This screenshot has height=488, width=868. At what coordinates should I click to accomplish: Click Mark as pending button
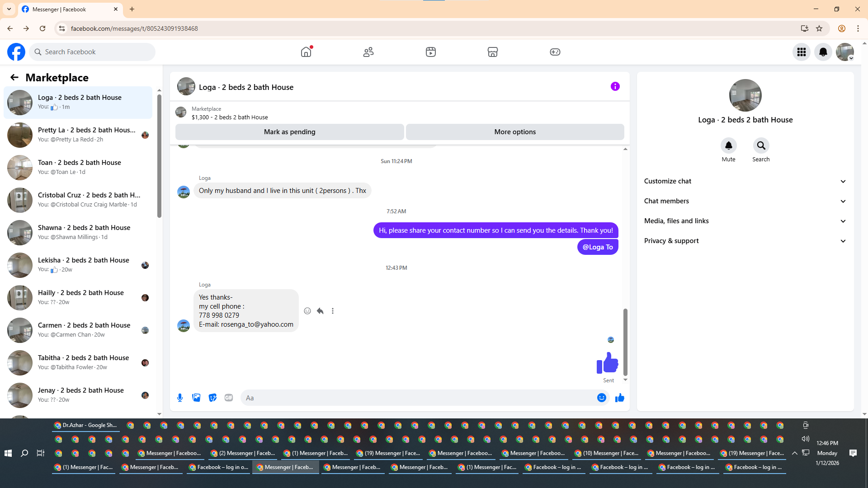coord(289,132)
